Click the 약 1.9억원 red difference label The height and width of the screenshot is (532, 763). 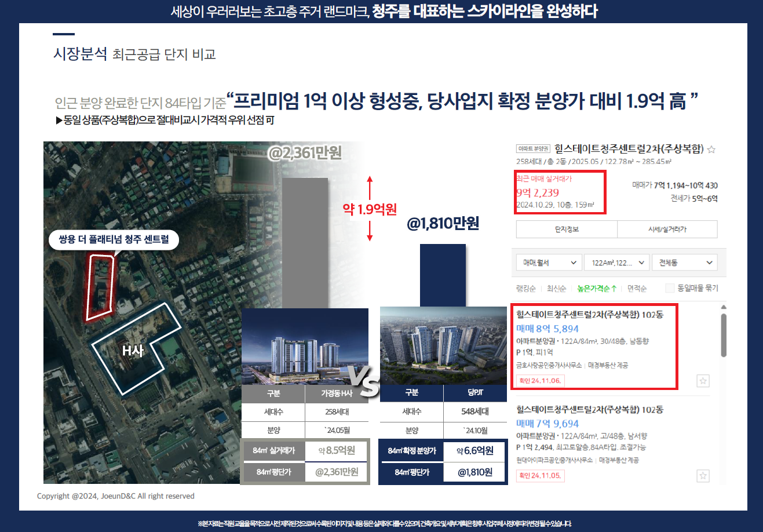(x=370, y=209)
